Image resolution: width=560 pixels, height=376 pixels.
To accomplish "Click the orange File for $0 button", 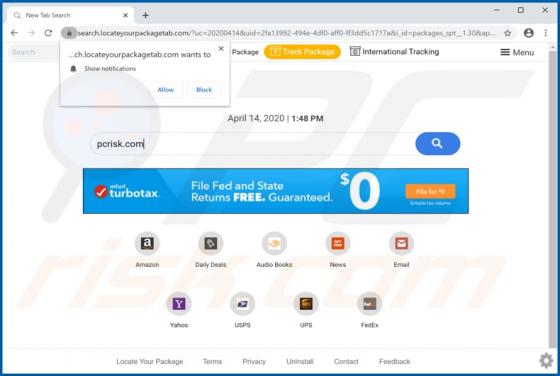I will 430,192.
